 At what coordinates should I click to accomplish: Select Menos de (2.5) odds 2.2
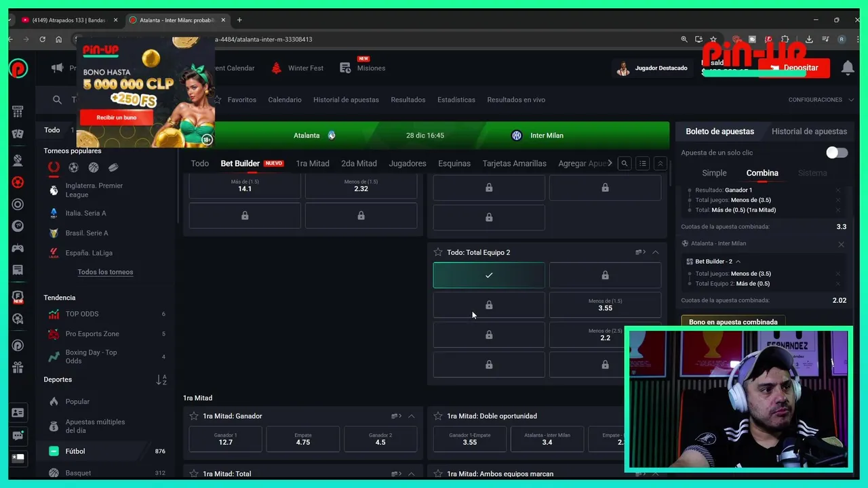pyautogui.click(x=605, y=335)
